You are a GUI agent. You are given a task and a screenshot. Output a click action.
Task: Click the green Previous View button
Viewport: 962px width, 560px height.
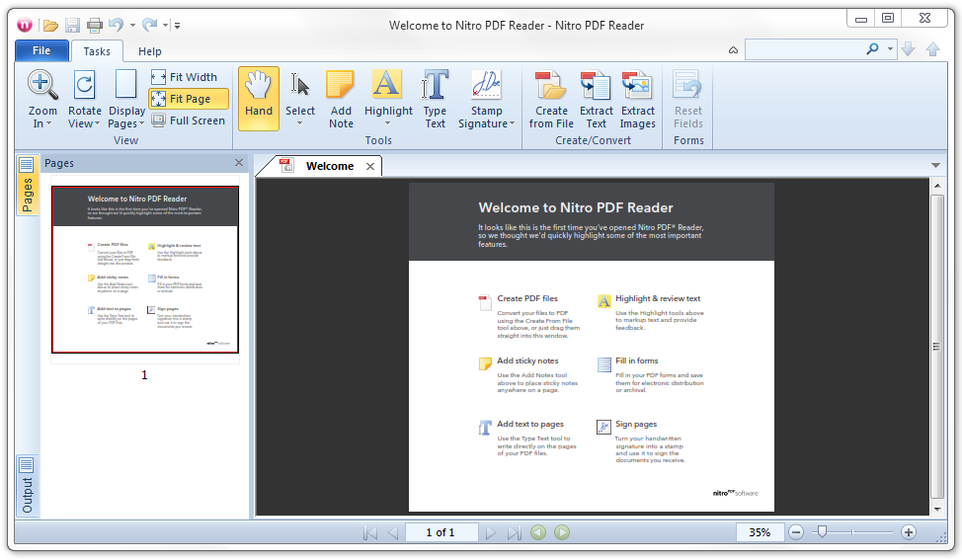click(x=538, y=532)
